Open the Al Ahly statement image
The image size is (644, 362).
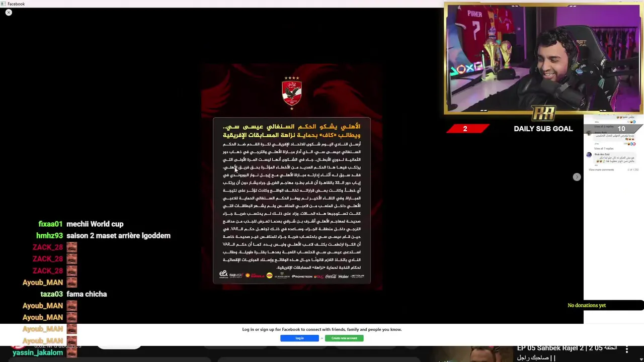[x=292, y=177]
